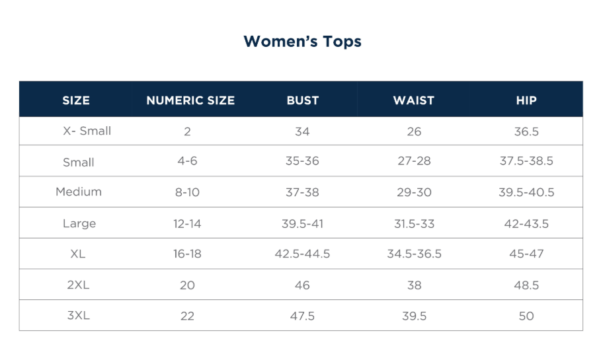Select the Small size row label
Viewport: 603px width, 364px height.
(x=79, y=162)
